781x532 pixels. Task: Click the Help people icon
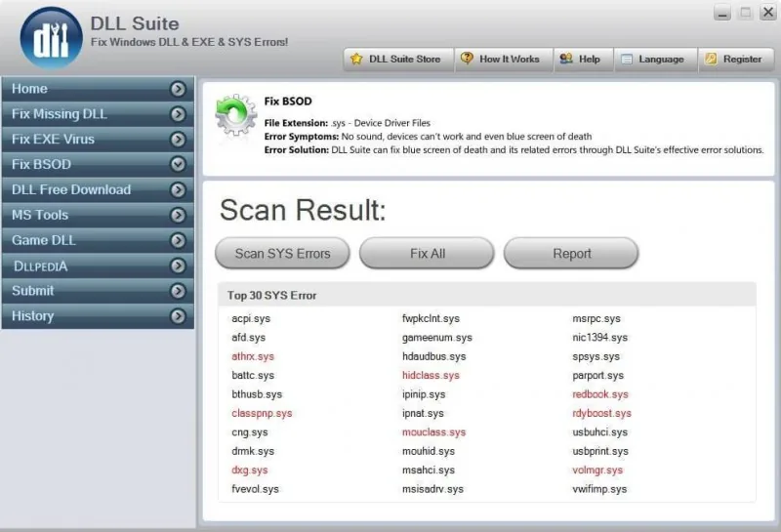tap(566, 59)
